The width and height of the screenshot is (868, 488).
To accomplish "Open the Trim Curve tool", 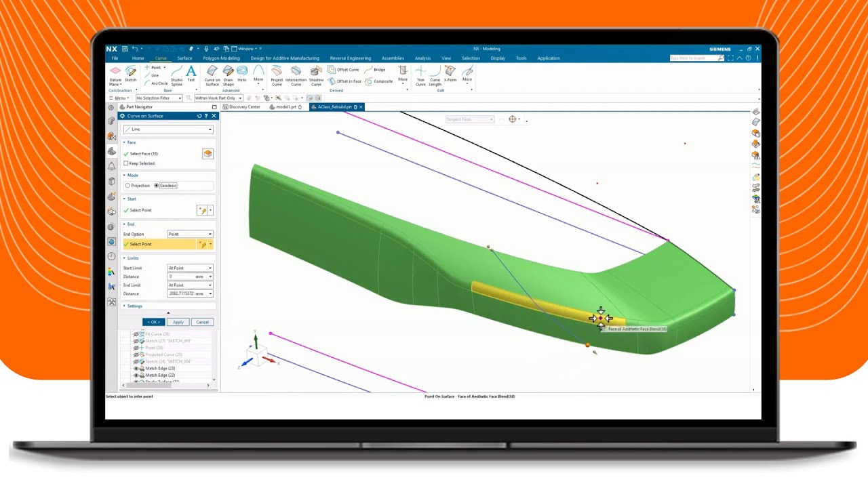I will 420,76.
